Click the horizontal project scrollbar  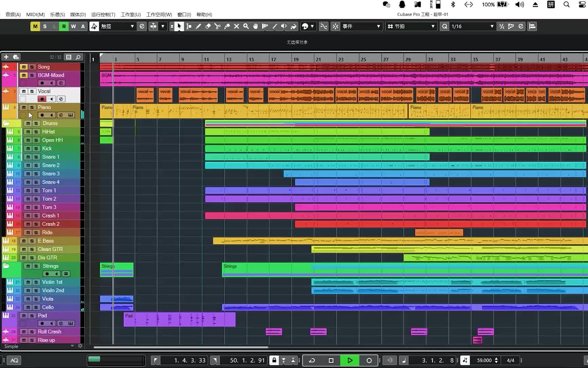point(181,347)
